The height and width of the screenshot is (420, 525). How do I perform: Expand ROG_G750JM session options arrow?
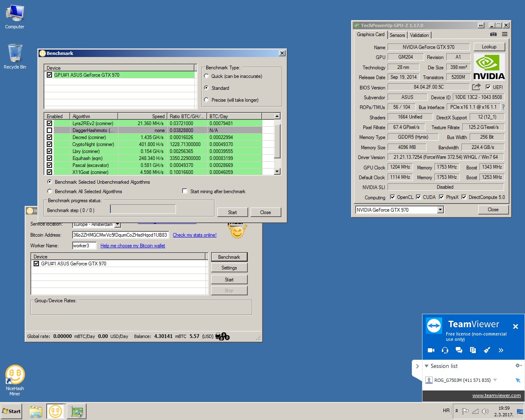(x=495, y=380)
